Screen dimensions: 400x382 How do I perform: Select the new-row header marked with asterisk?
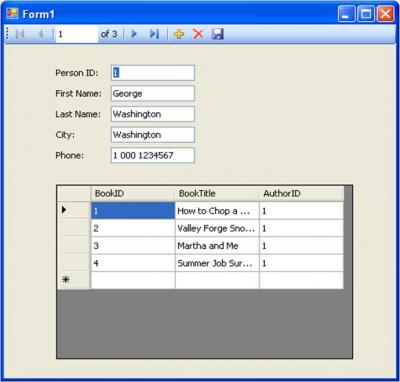(x=74, y=280)
